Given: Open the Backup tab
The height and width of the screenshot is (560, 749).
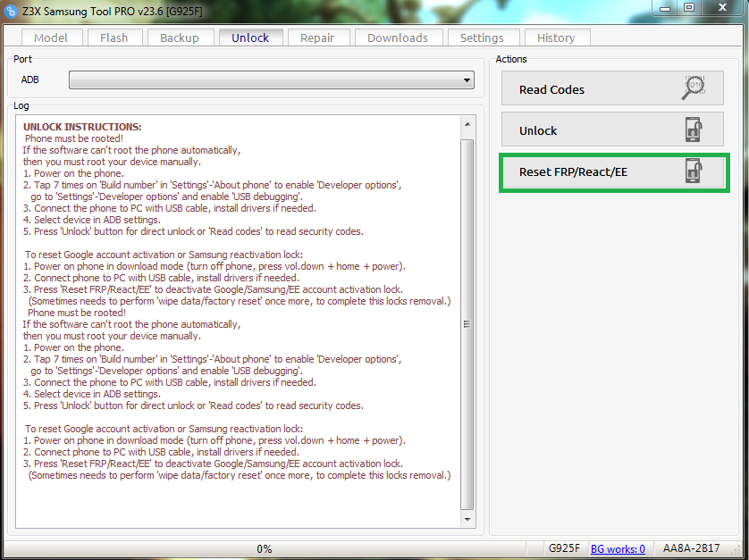Looking at the screenshot, I should coord(180,38).
